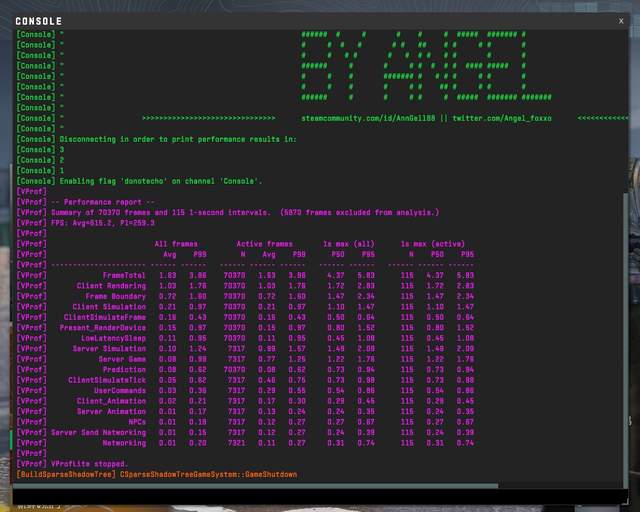Click the 'Prediction' row label

pyautogui.click(x=124, y=370)
